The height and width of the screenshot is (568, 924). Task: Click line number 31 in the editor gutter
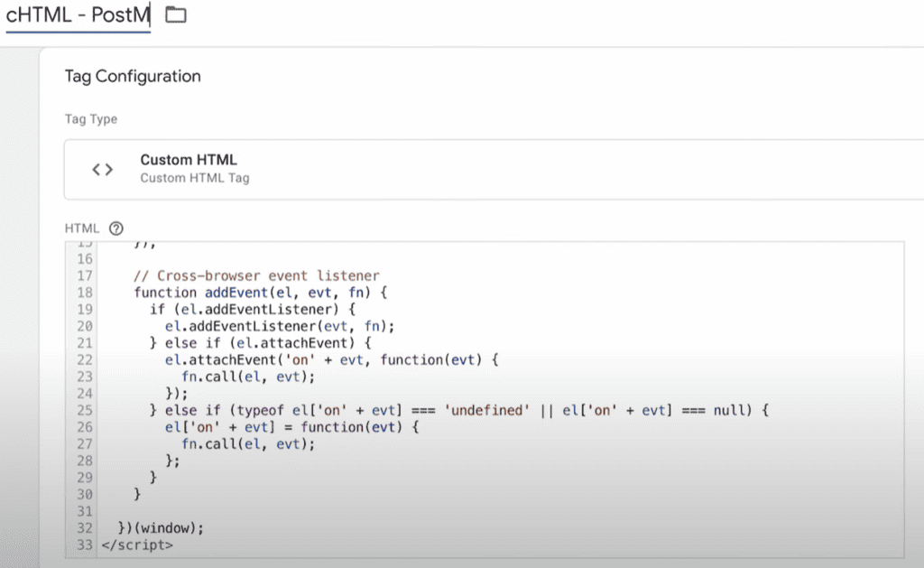point(85,511)
